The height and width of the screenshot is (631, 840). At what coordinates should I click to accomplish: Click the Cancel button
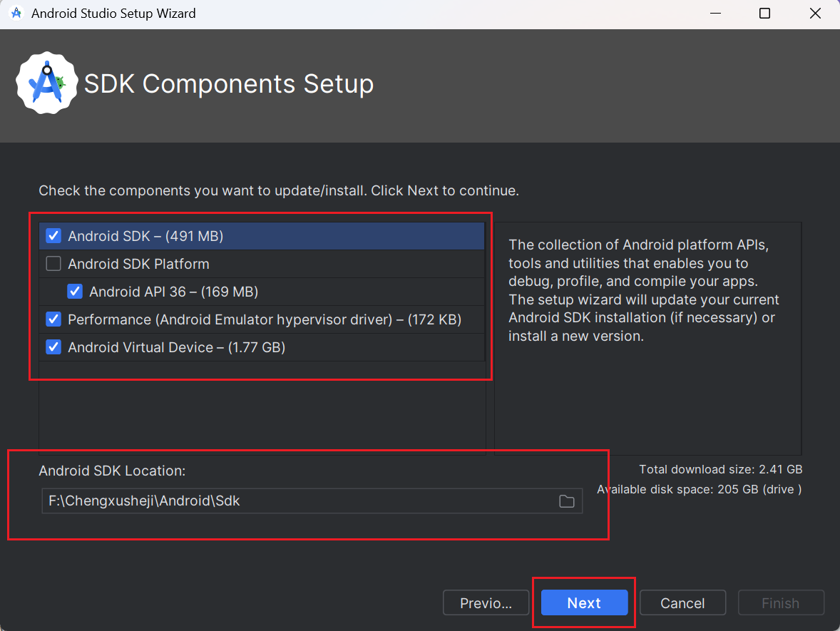click(x=682, y=602)
